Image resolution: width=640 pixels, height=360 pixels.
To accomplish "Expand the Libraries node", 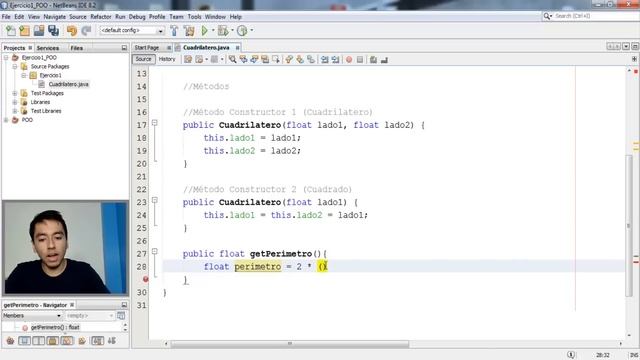I will point(15,102).
